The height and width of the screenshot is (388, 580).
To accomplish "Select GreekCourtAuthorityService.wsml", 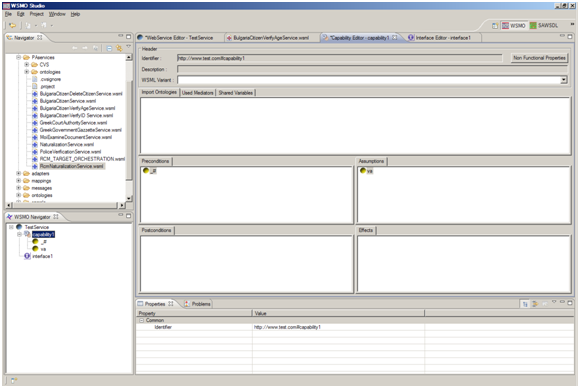I will (73, 122).
